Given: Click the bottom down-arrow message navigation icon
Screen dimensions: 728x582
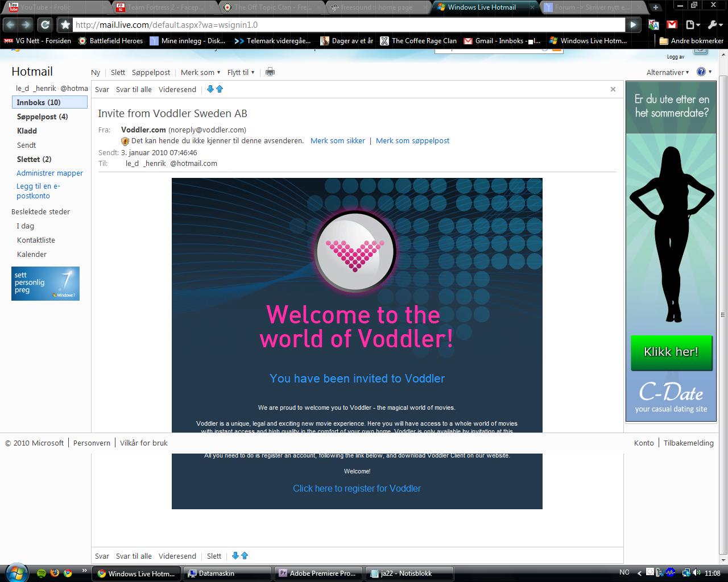Looking at the screenshot, I should tap(235, 556).
